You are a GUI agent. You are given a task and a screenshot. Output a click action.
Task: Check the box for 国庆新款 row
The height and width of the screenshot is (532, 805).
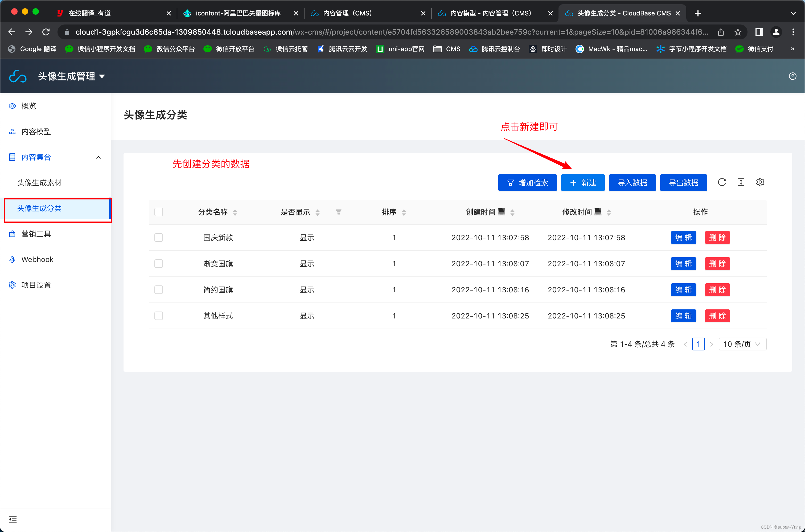[x=159, y=238]
